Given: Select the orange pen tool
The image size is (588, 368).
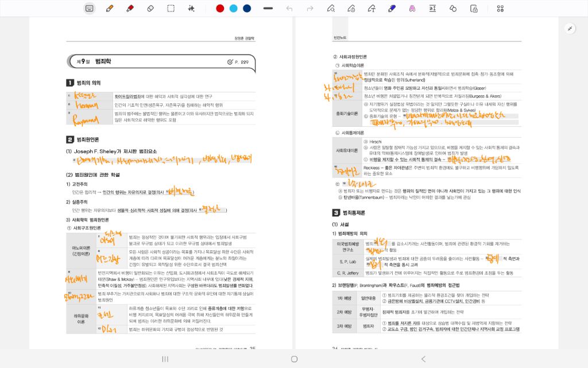Looking at the screenshot, I should [109, 8].
